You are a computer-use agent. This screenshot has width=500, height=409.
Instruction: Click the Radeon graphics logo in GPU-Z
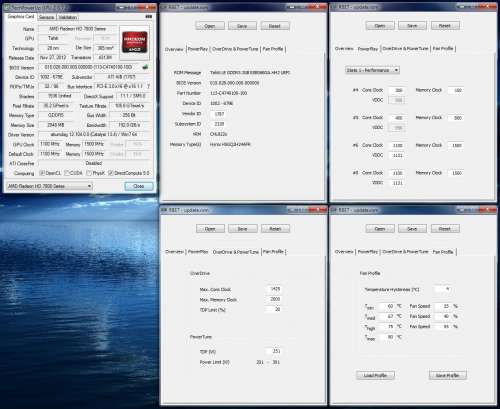pyautogui.click(x=135, y=42)
